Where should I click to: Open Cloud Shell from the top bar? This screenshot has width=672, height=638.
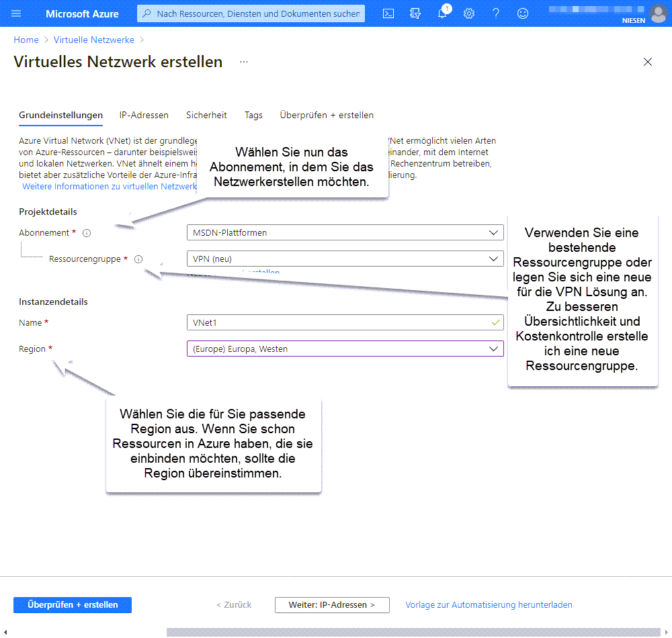coord(388,13)
